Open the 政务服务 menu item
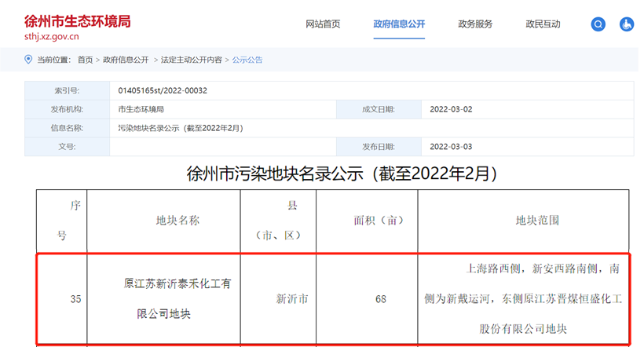Screen dimensions: 644x347 [x=475, y=24]
